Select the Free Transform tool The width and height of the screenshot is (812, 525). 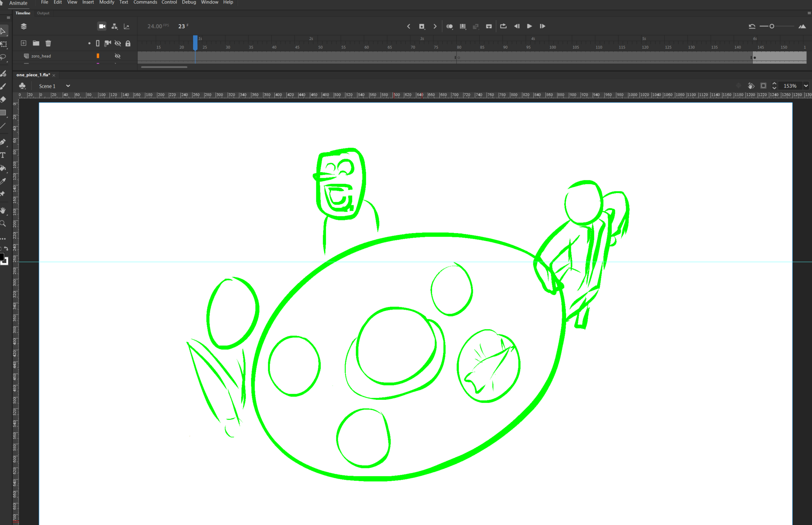[x=3, y=44]
